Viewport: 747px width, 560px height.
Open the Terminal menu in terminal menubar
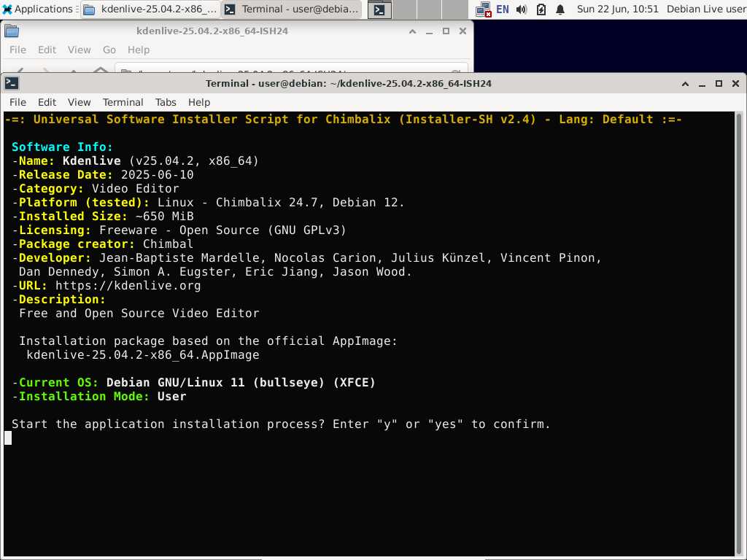(123, 102)
